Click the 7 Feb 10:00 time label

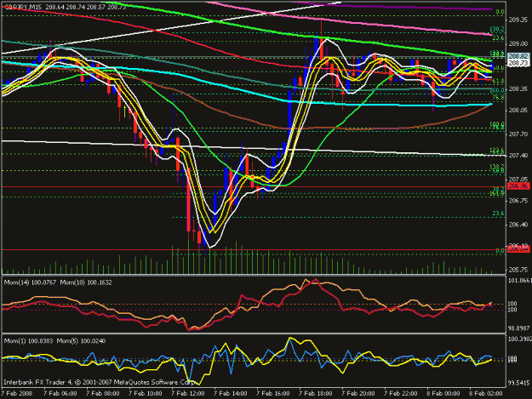coord(146,393)
